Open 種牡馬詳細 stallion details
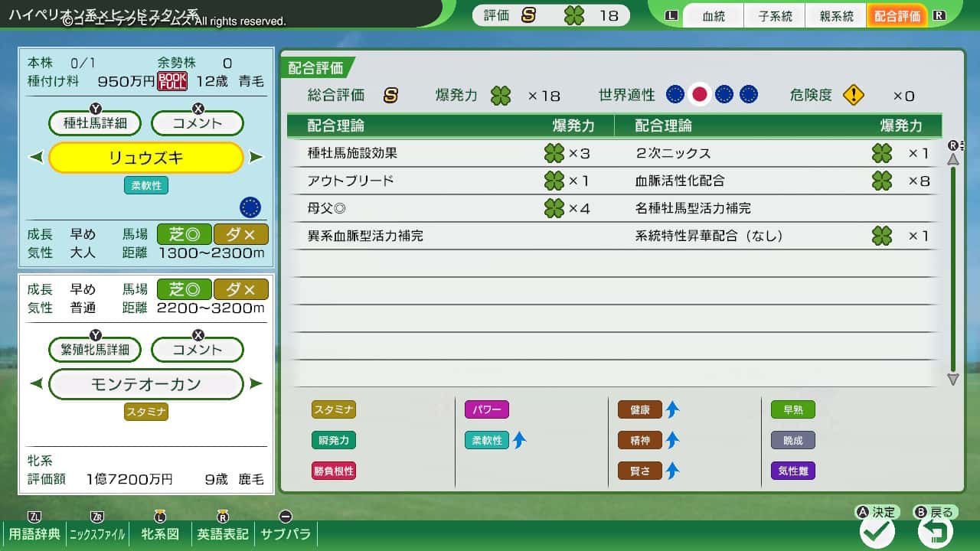The width and height of the screenshot is (980, 551). [96, 123]
